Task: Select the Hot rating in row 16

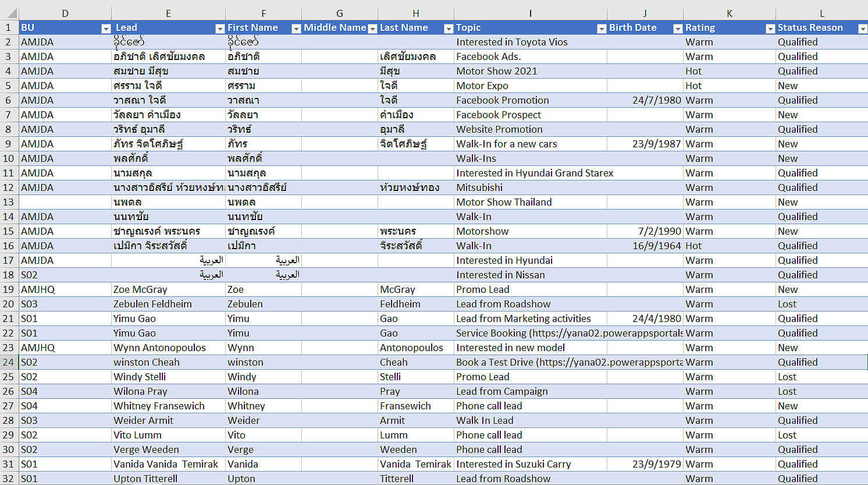Action: click(730, 246)
